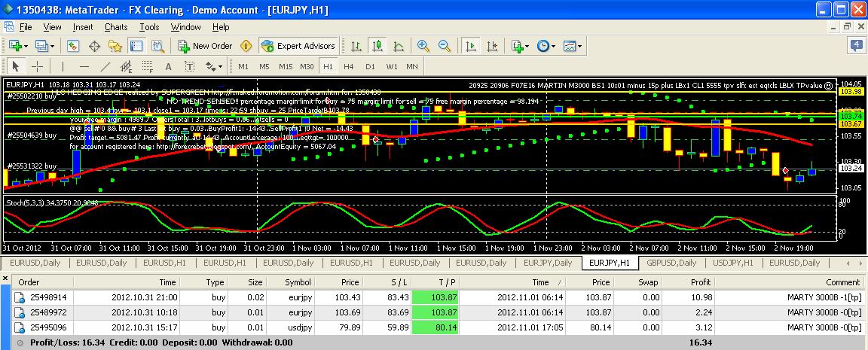Open the View menu
The image size is (868, 350).
52,26
